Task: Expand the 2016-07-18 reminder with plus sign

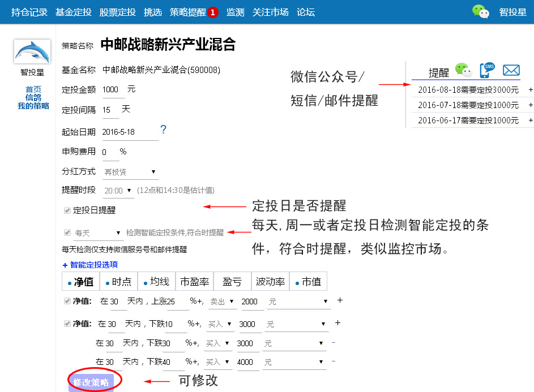Action: (531, 105)
